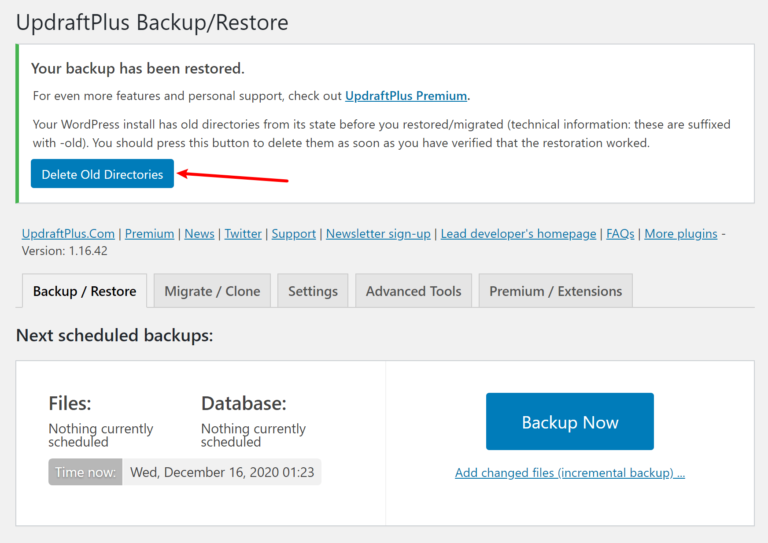Click the Time now date display
The width and height of the screenshot is (768, 543).
(221, 472)
